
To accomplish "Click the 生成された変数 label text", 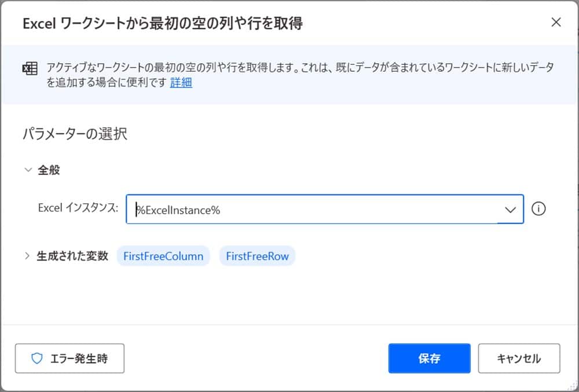I will point(72,256).
